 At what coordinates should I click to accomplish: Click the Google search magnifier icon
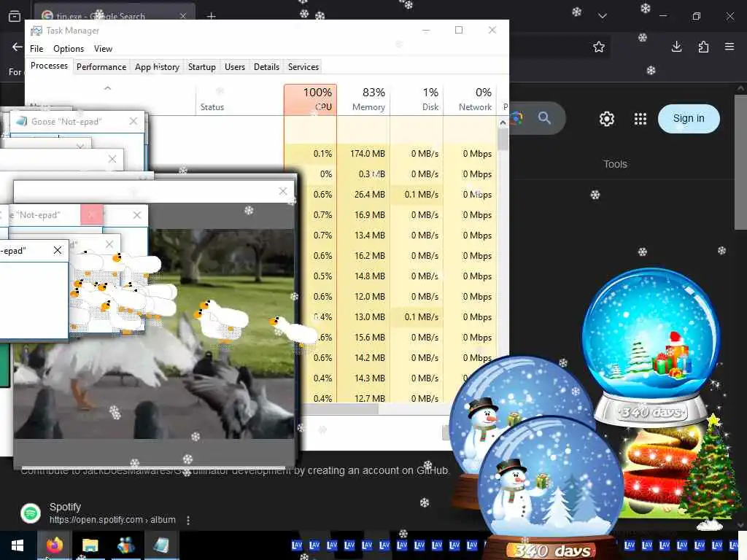(x=544, y=117)
